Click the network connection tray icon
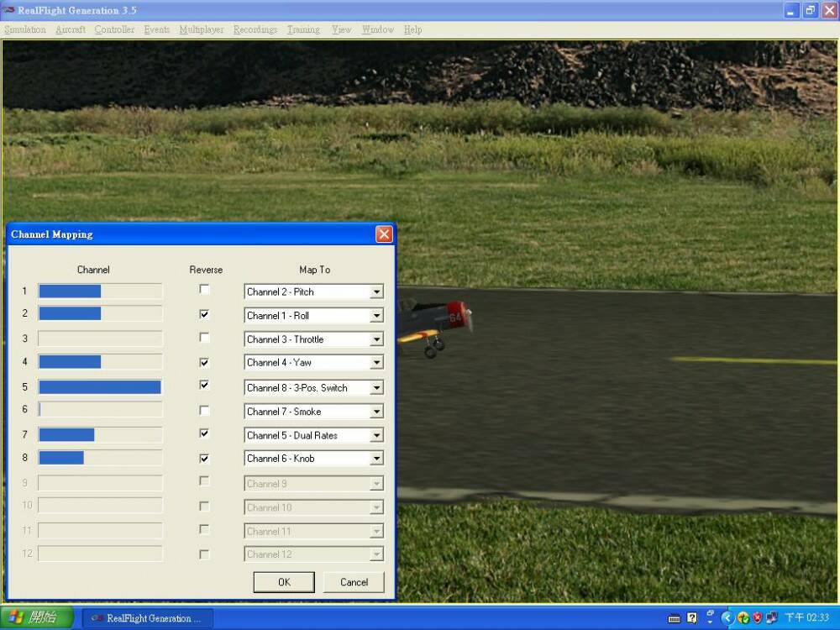Image resolution: width=840 pixels, height=630 pixels. [x=771, y=617]
